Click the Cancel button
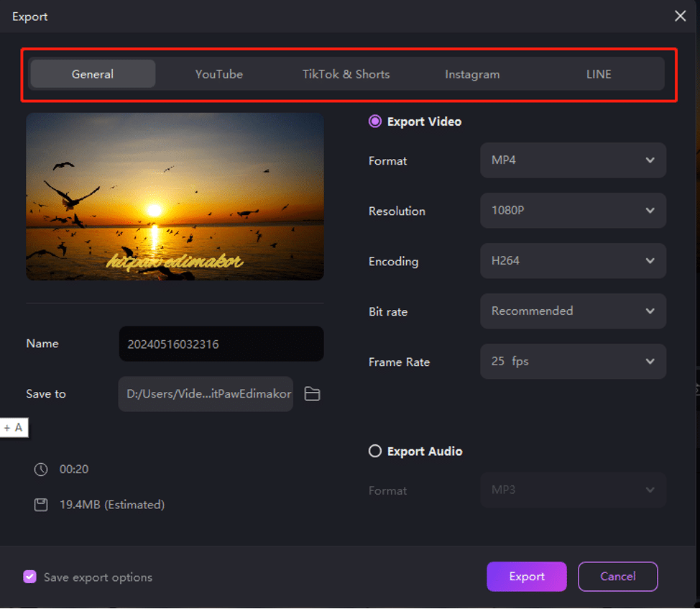 617,577
